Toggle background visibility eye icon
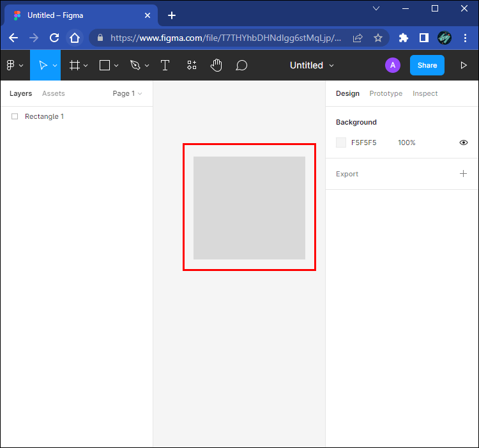Viewport: 479px width, 448px height. click(464, 143)
